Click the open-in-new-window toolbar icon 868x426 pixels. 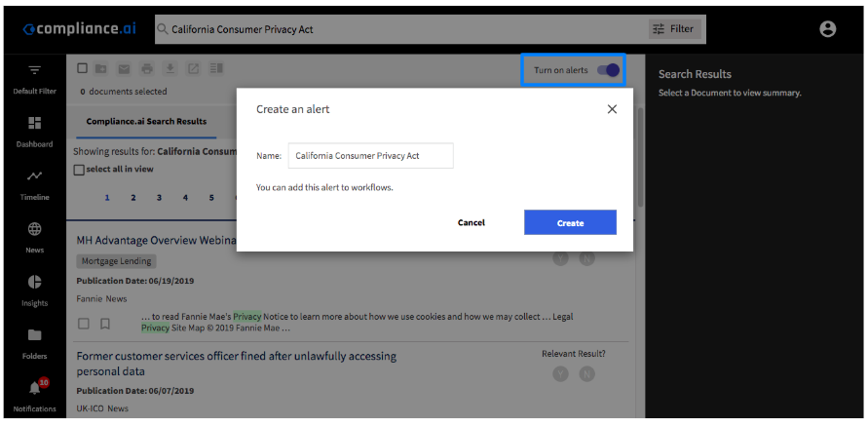tap(193, 68)
